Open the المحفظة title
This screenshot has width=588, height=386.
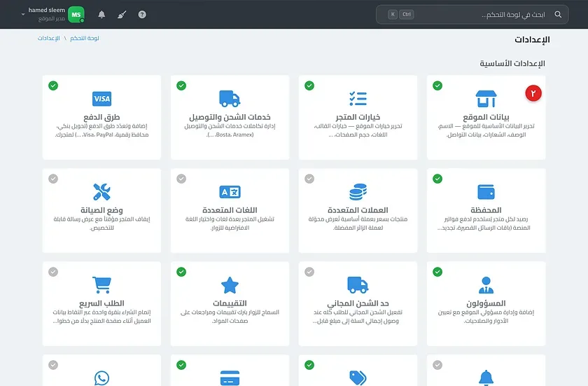[486, 210]
